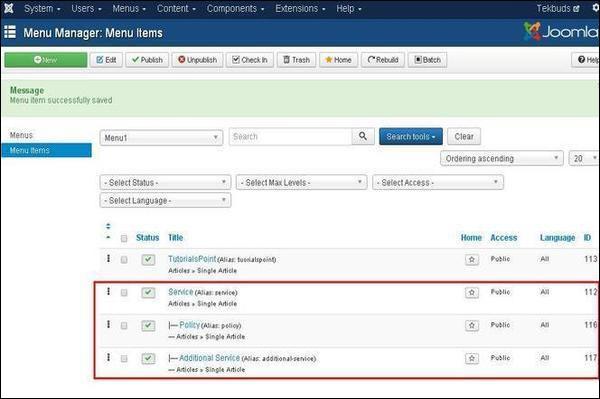Click the Edit toolbar button

(x=106, y=60)
